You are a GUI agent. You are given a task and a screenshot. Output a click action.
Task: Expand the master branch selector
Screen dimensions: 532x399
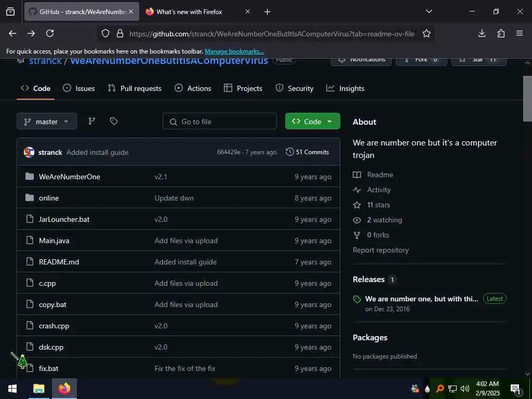pos(47,122)
